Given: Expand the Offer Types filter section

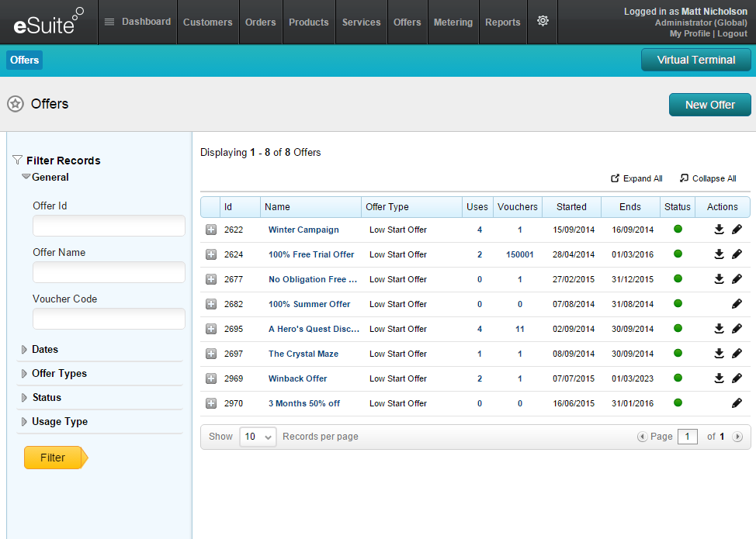Looking at the screenshot, I should point(59,374).
